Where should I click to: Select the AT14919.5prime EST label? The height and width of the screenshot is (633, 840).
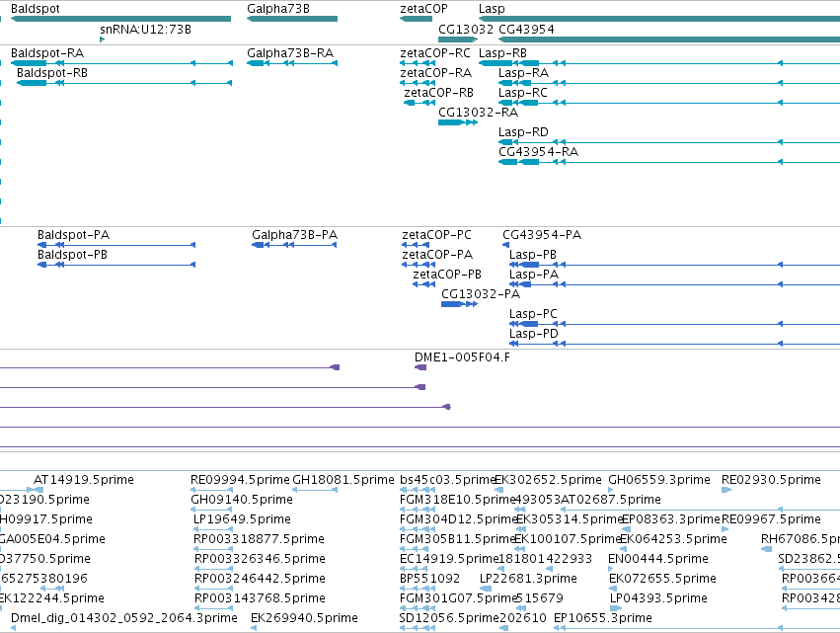84,480
